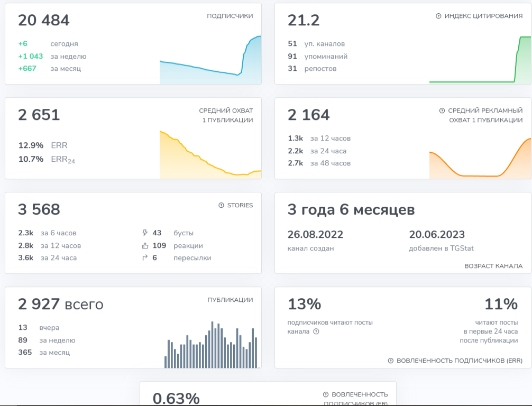Viewport: 532px width, 406px height.
Task: Click the arrow icon beside СРЕДНИЙ РЕКЛАМНЫЙ ОХВАТ
Action: pos(442,111)
